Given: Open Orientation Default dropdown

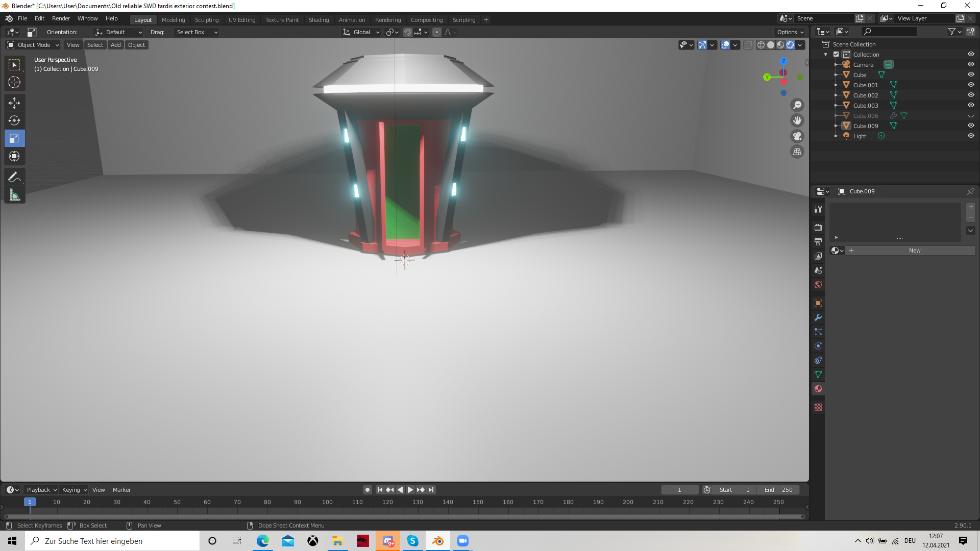Looking at the screenshot, I should 118,32.
